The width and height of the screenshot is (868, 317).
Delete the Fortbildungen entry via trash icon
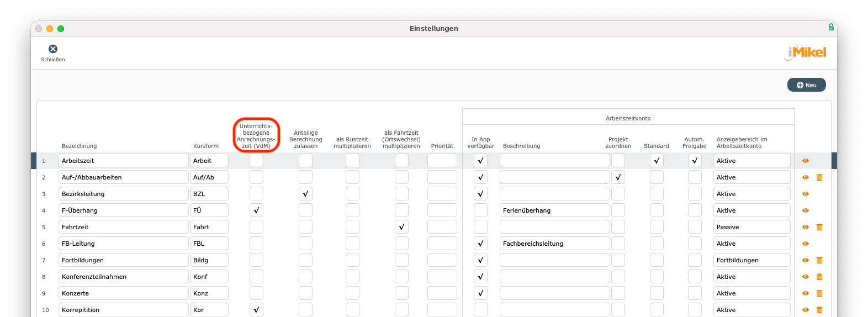point(819,260)
